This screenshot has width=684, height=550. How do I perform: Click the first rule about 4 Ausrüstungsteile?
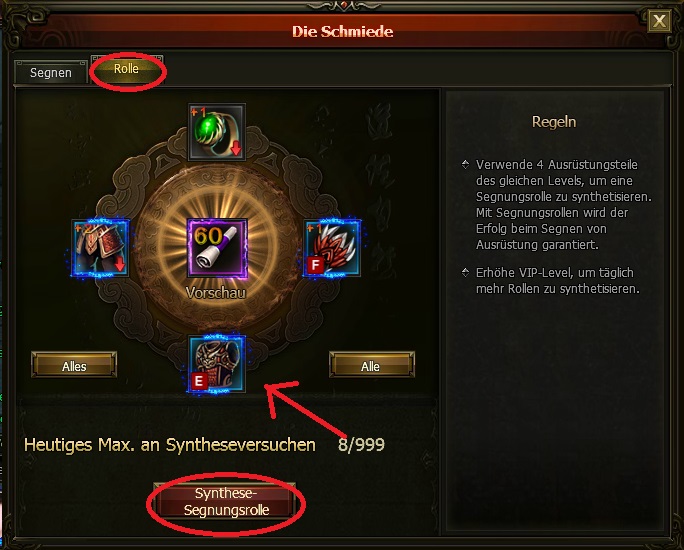pyautogui.click(x=564, y=205)
